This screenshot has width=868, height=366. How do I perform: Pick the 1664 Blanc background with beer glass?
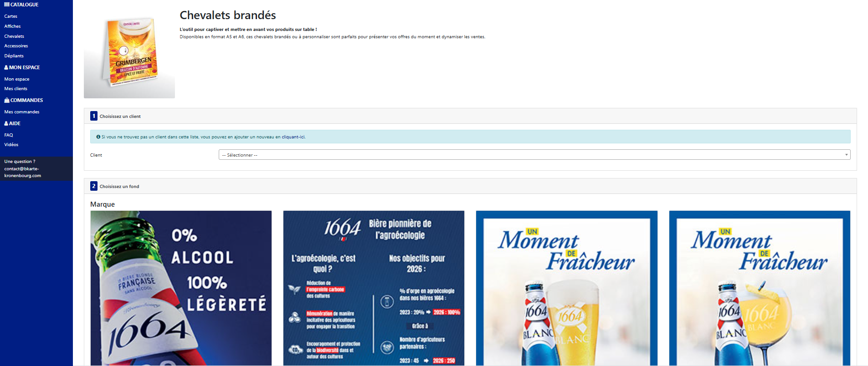click(x=567, y=288)
